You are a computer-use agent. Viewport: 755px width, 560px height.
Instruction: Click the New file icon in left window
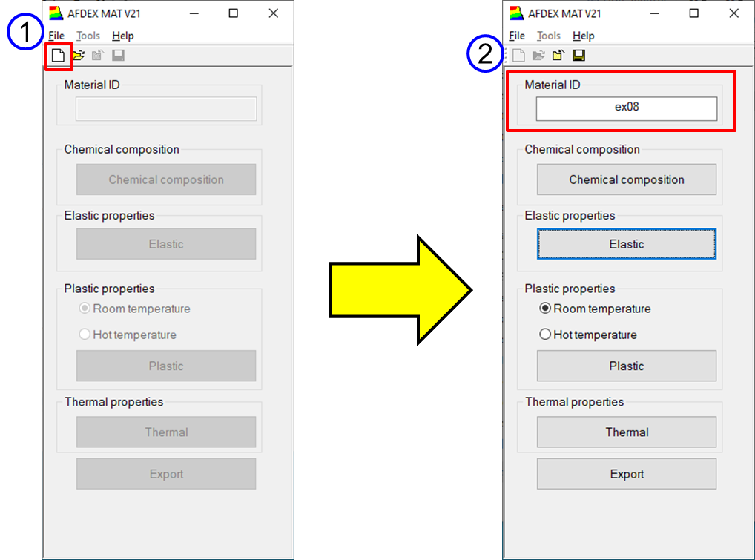[x=58, y=56]
